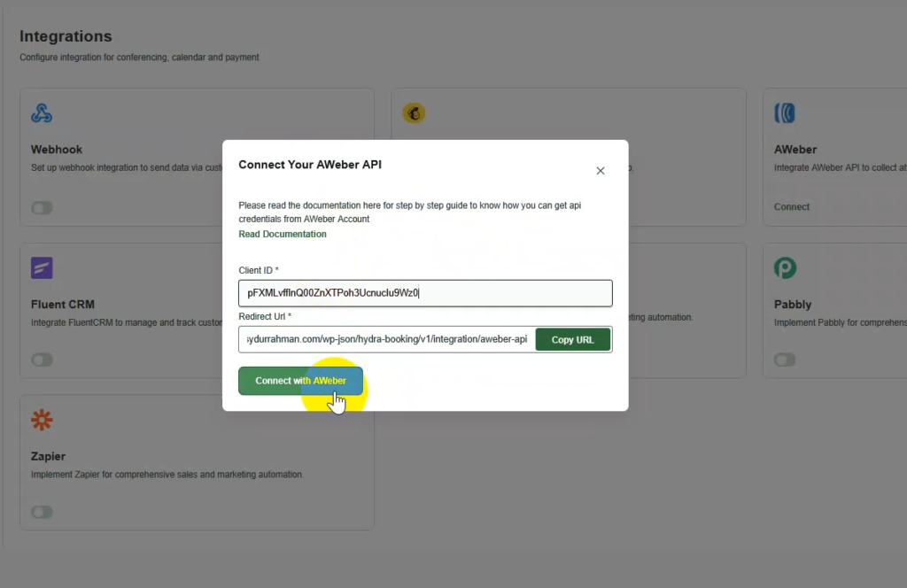Click the Connect with AWeber button

coord(300,381)
